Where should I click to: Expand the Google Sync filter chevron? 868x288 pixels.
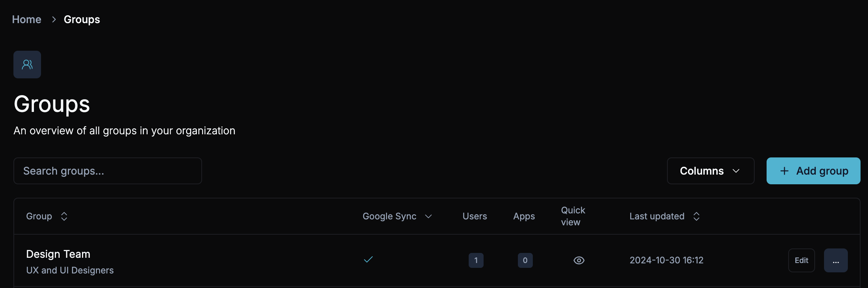[x=428, y=216]
